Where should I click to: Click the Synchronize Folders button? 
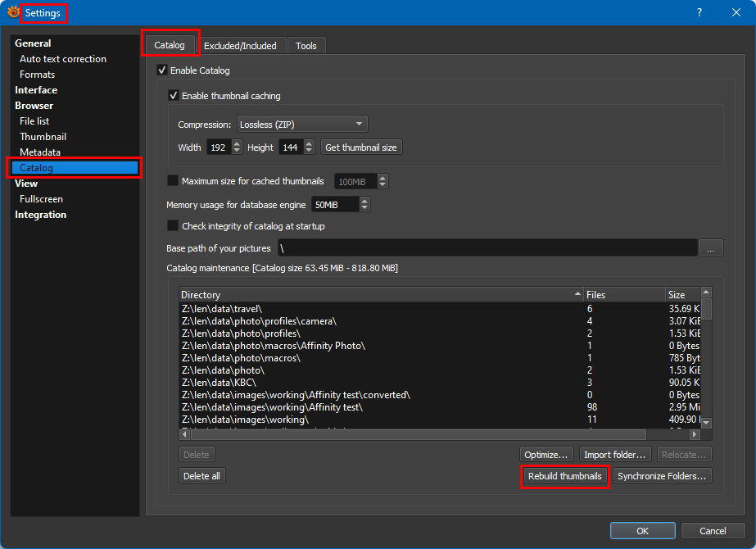[x=662, y=476]
